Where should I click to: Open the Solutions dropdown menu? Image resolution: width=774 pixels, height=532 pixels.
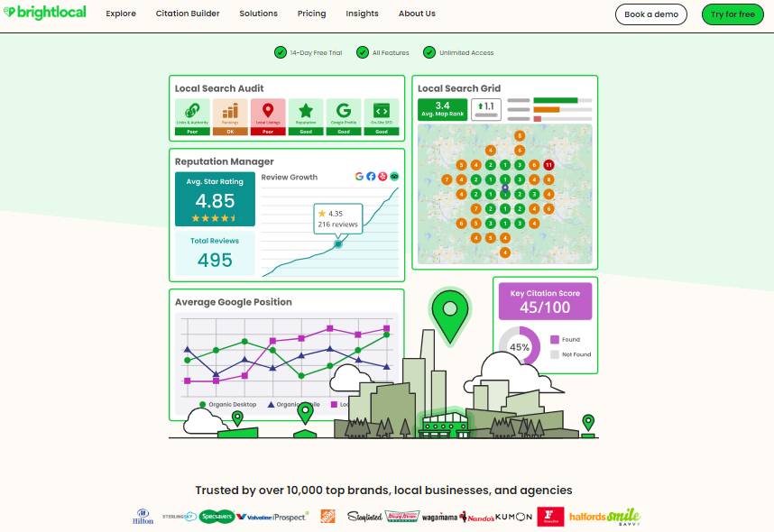coord(258,14)
